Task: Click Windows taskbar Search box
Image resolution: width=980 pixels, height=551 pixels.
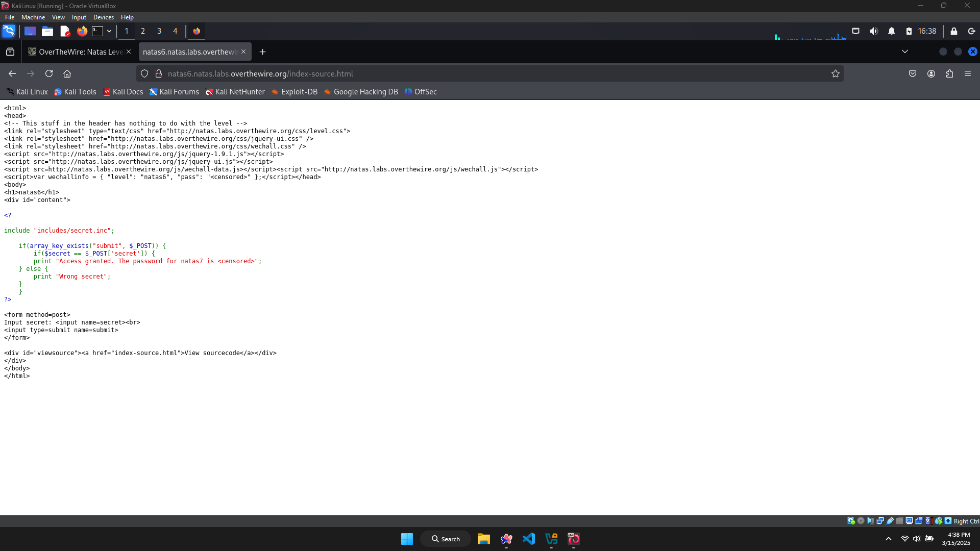Action: (446, 539)
